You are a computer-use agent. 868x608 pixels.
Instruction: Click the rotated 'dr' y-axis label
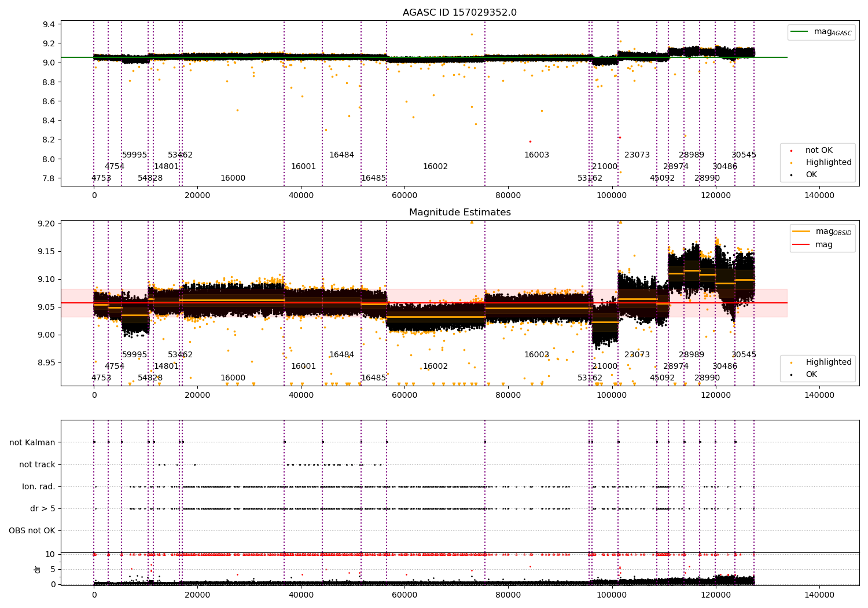38,569
